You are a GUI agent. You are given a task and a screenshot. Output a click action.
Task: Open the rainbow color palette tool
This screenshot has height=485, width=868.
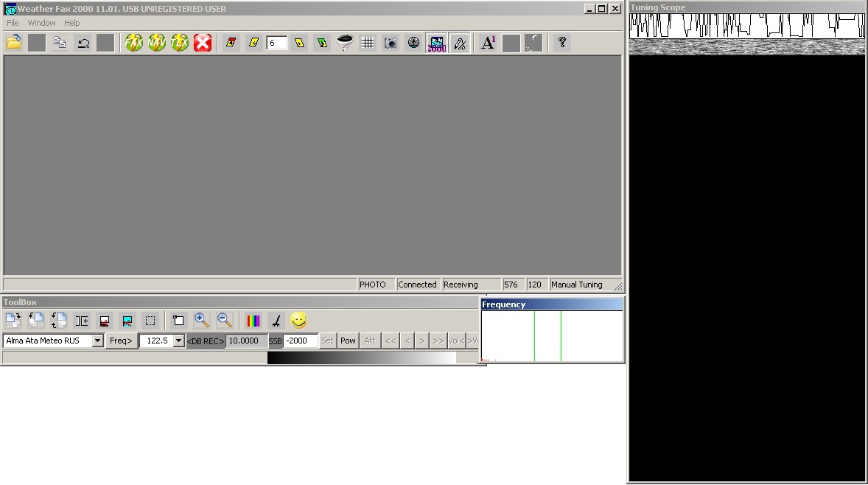253,321
